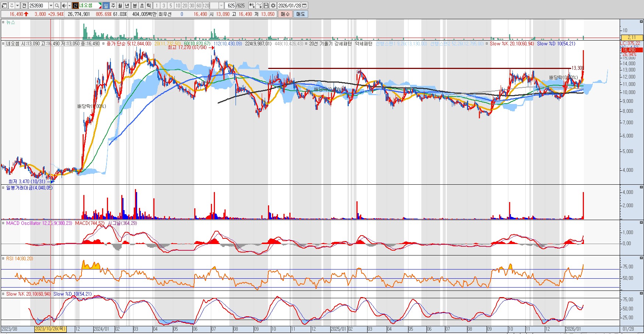Click the 112-day MA legend 10,430.09
Screen dimensions: 644x334
pos(228,44)
